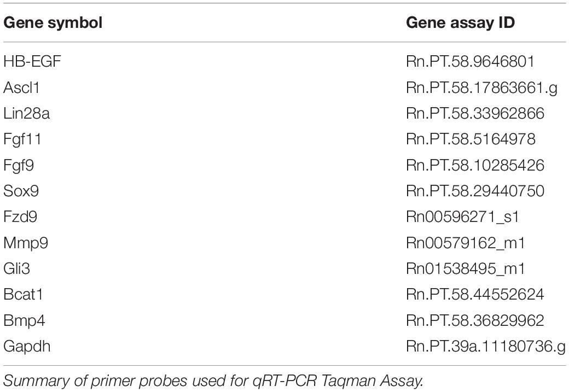Click the table caption about Taqman Assay
The width and height of the screenshot is (569, 392).
point(213,381)
